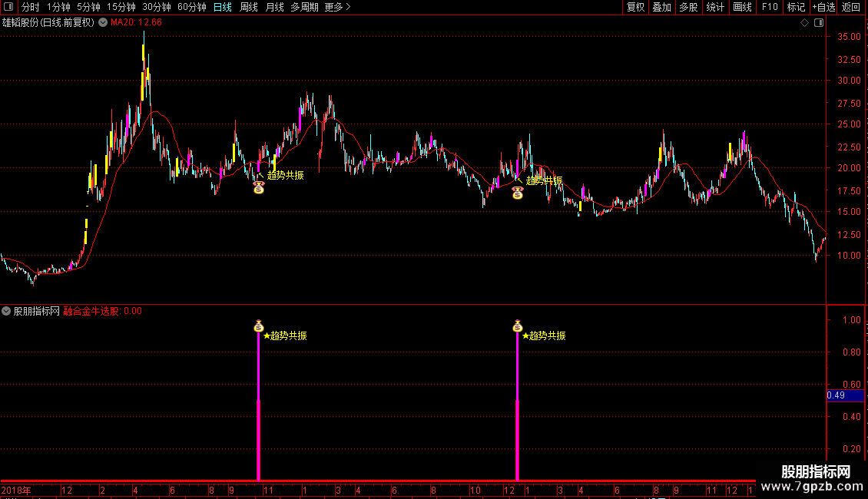Switch to 月线 monthly chart
The width and height of the screenshot is (868, 499).
click(274, 7)
